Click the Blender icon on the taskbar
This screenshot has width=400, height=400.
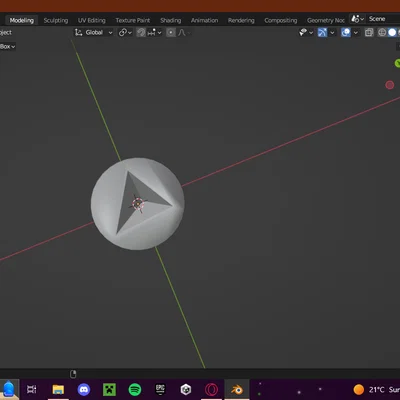pos(237,389)
